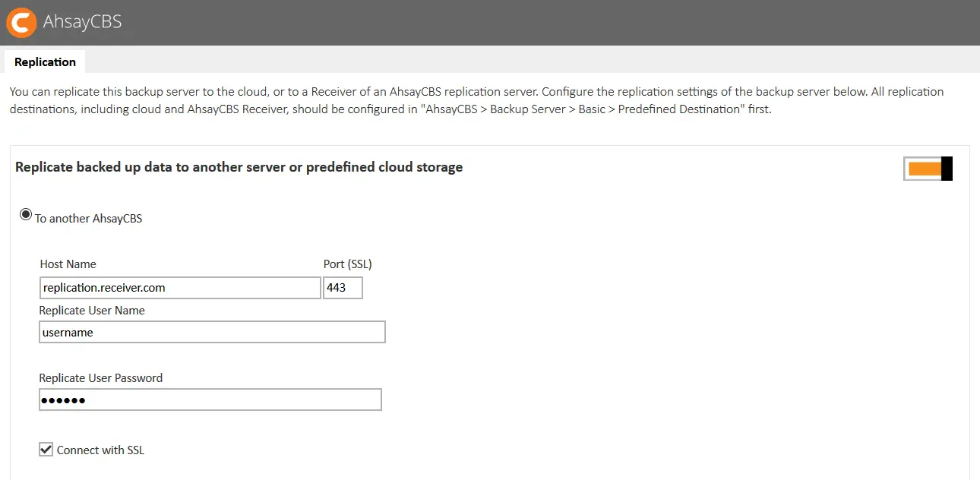Viewport: 980px width, 480px height.
Task: Click the Replicate User Password field
Action: (210, 399)
